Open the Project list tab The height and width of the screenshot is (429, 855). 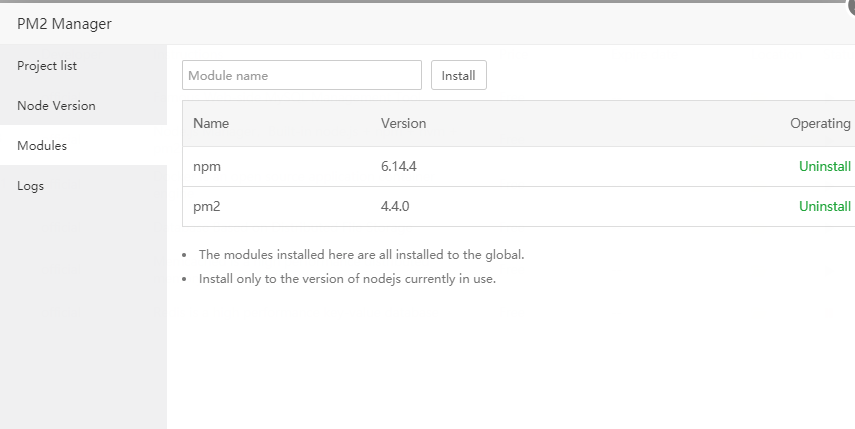(x=47, y=66)
